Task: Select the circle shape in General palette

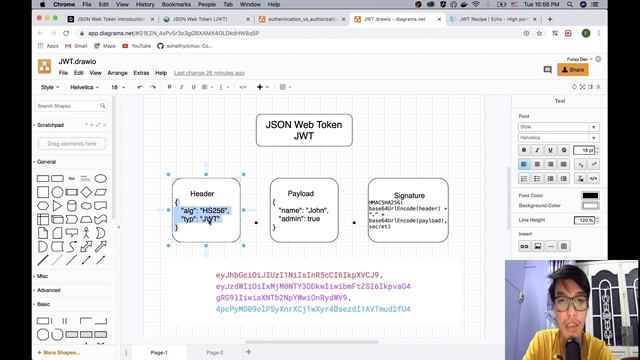Action: (x=57, y=192)
